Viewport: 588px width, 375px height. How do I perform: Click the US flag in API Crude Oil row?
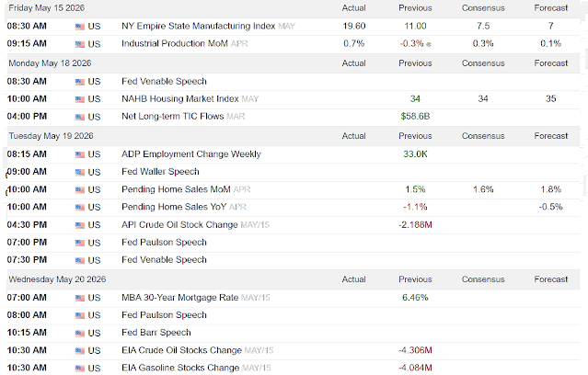pyautogui.click(x=79, y=225)
